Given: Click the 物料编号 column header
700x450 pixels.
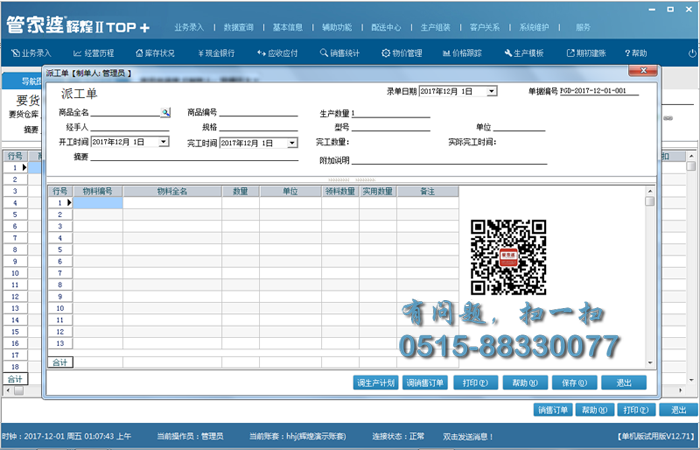Looking at the screenshot, I should (98, 191).
